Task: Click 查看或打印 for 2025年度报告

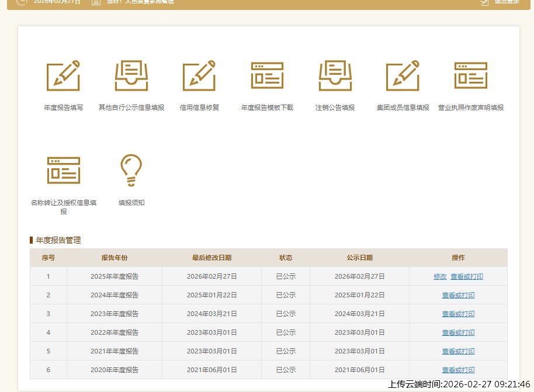Action: (466, 276)
